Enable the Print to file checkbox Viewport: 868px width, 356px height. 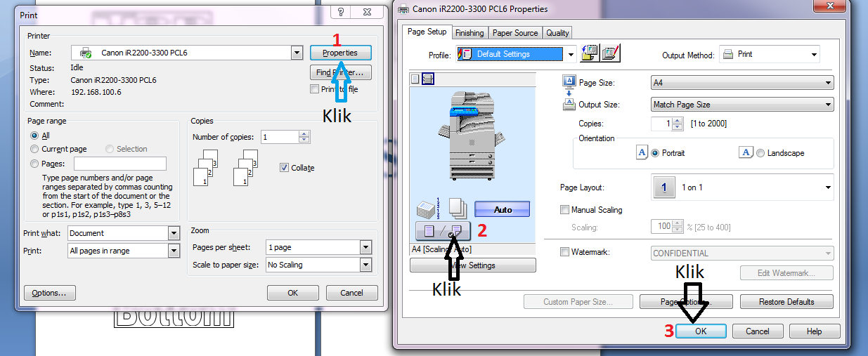(x=314, y=89)
